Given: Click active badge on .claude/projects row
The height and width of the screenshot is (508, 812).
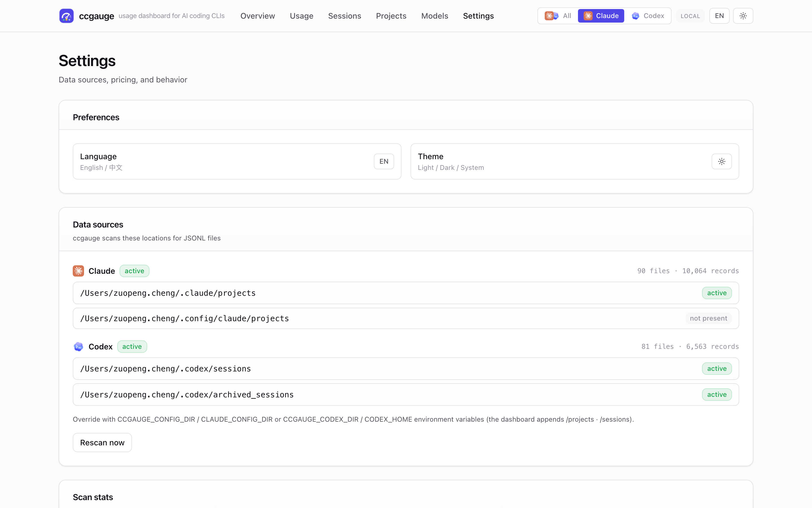Looking at the screenshot, I should [x=717, y=293].
